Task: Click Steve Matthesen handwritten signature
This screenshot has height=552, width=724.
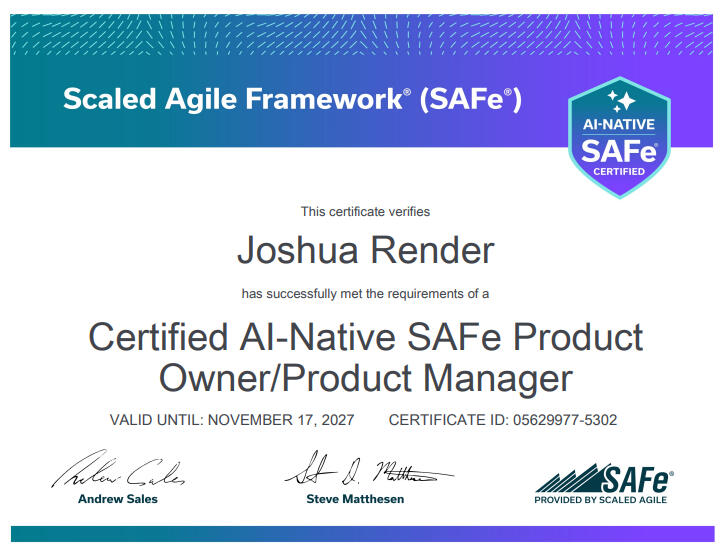Action: coord(368,468)
